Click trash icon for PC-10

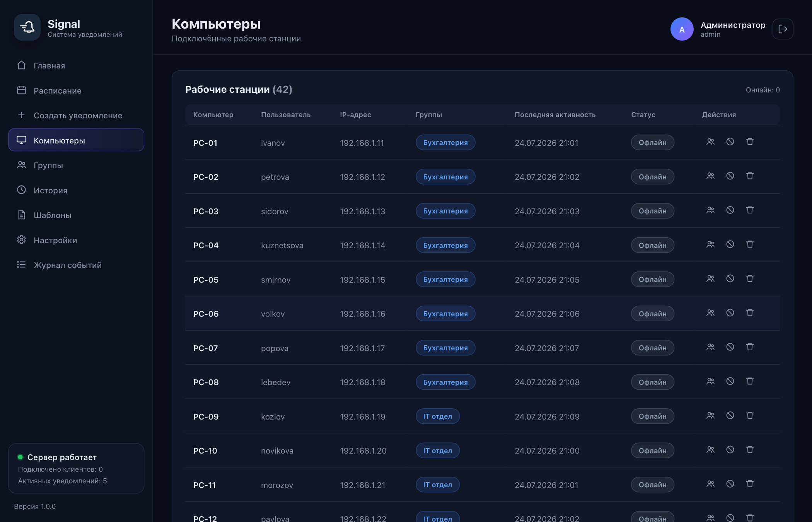click(x=750, y=450)
